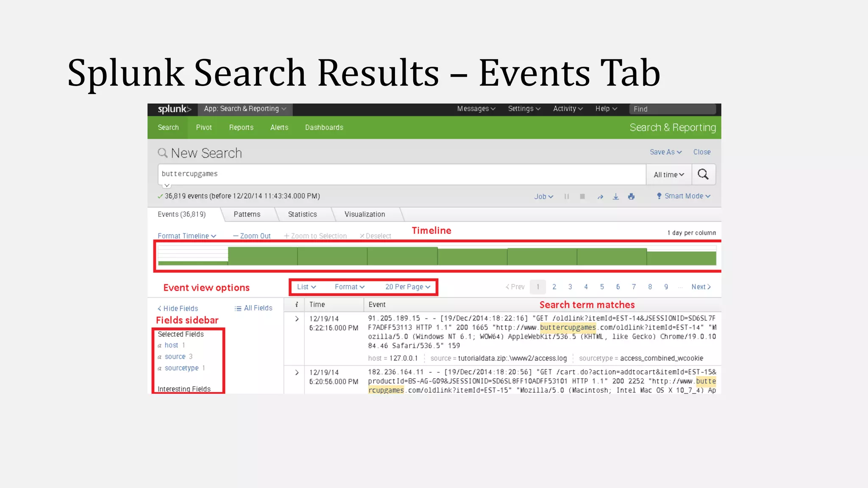
Task: Click the export download icon
Action: pyautogui.click(x=616, y=197)
